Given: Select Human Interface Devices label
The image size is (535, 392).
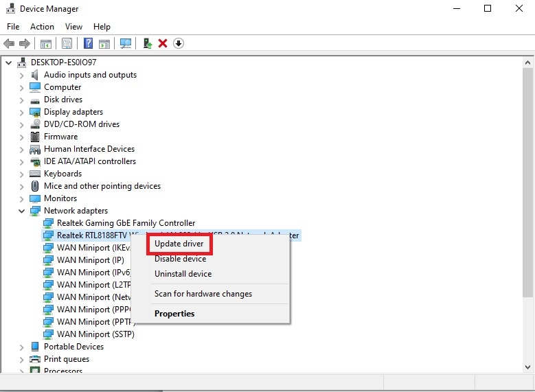Looking at the screenshot, I should point(89,149).
